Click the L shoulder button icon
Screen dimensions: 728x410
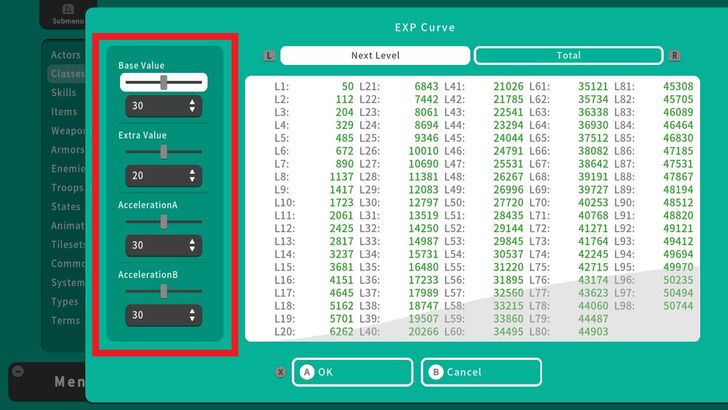pos(270,56)
